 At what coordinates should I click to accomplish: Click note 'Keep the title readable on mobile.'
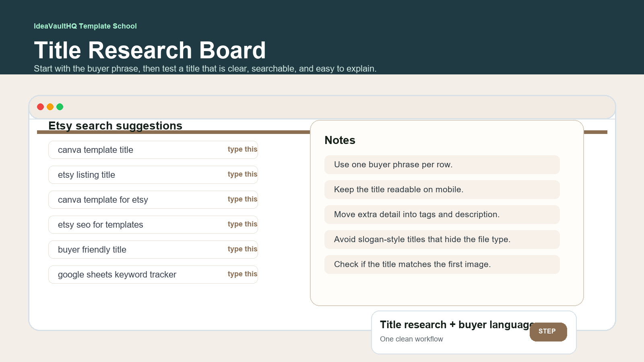(x=442, y=189)
